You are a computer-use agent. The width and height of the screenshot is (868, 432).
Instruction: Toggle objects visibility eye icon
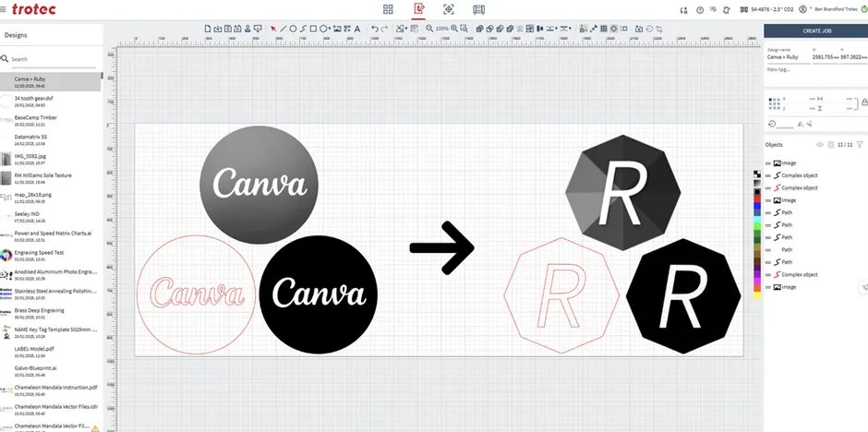(x=819, y=145)
